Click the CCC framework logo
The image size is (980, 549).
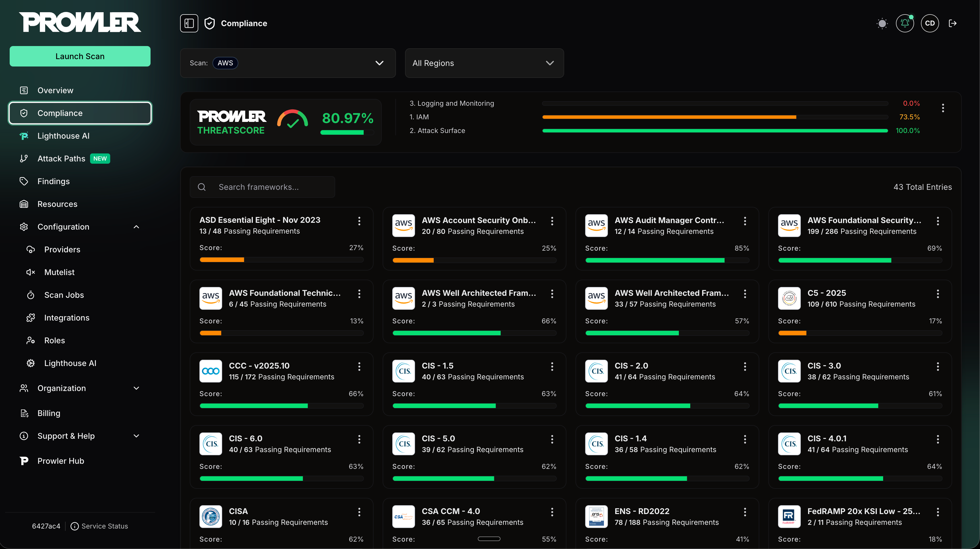[x=210, y=371]
